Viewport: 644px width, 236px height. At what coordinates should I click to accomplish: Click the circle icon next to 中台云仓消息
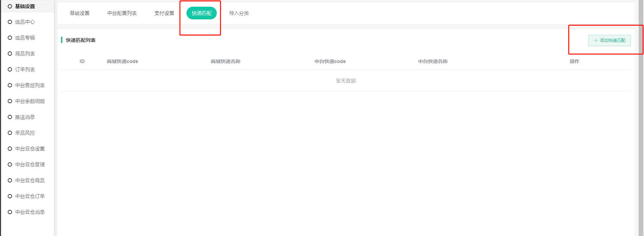tap(10, 212)
